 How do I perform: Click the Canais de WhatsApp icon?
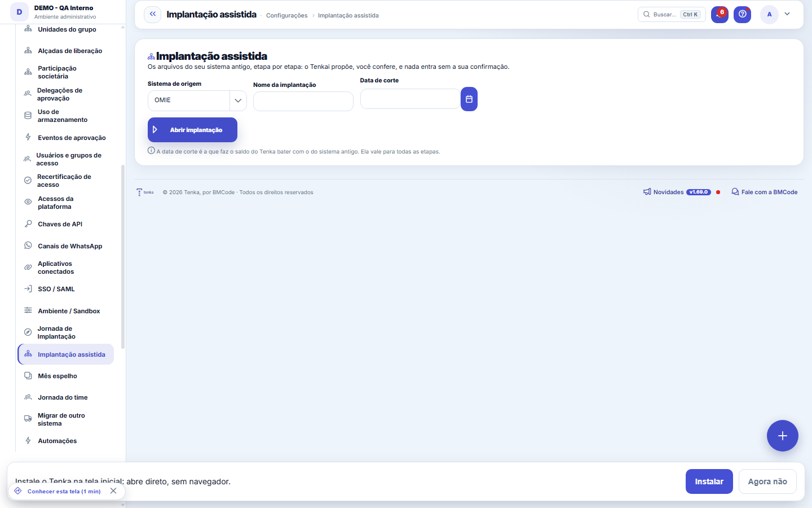[x=28, y=246]
